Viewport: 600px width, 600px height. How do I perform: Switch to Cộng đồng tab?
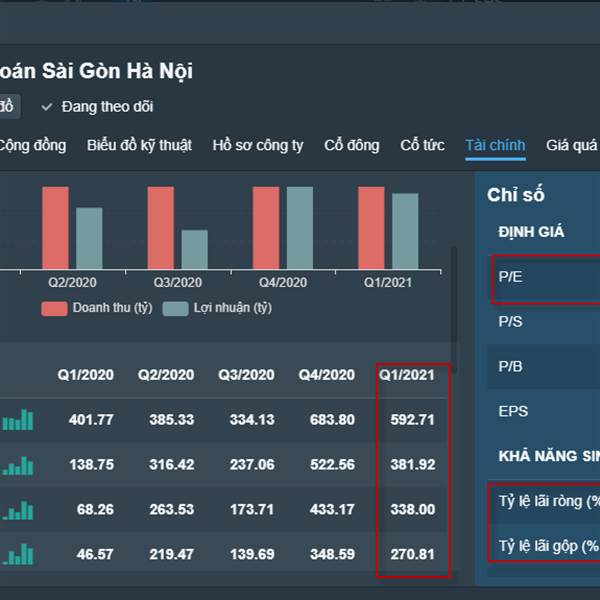[x=32, y=145]
